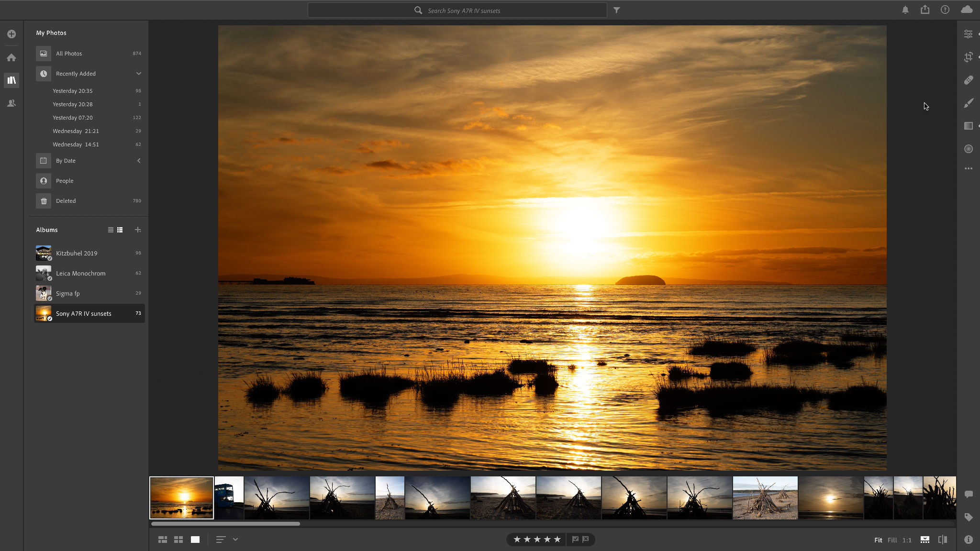Viewport: 980px width, 551px height.
Task: Flag the photo as picked
Action: [575, 540]
